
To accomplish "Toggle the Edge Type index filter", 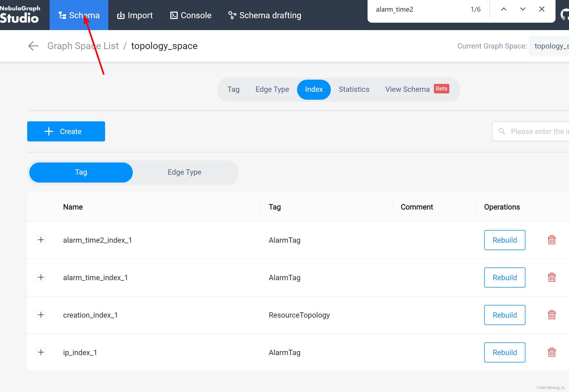I will point(185,172).
